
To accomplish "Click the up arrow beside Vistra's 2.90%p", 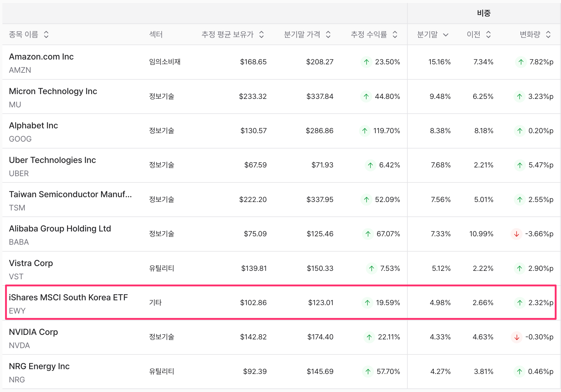I will [x=520, y=268].
